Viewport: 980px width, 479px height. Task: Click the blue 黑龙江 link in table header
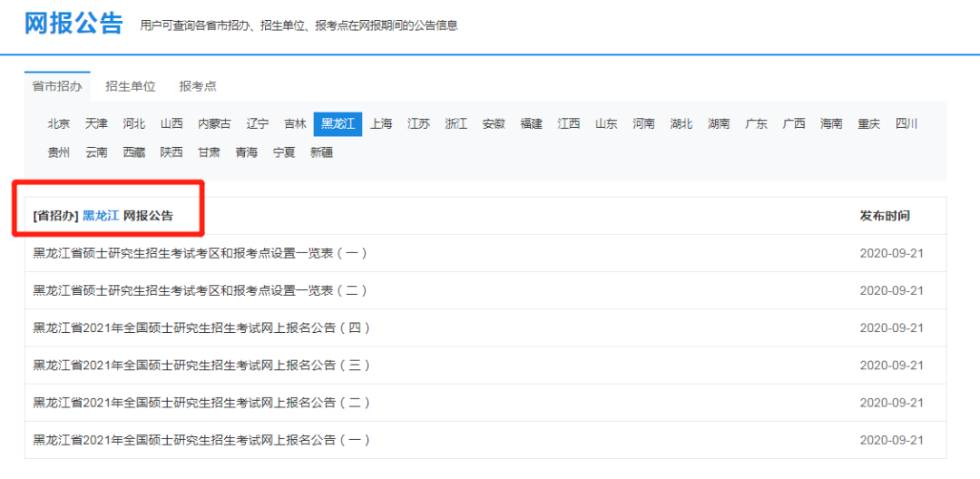[101, 216]
